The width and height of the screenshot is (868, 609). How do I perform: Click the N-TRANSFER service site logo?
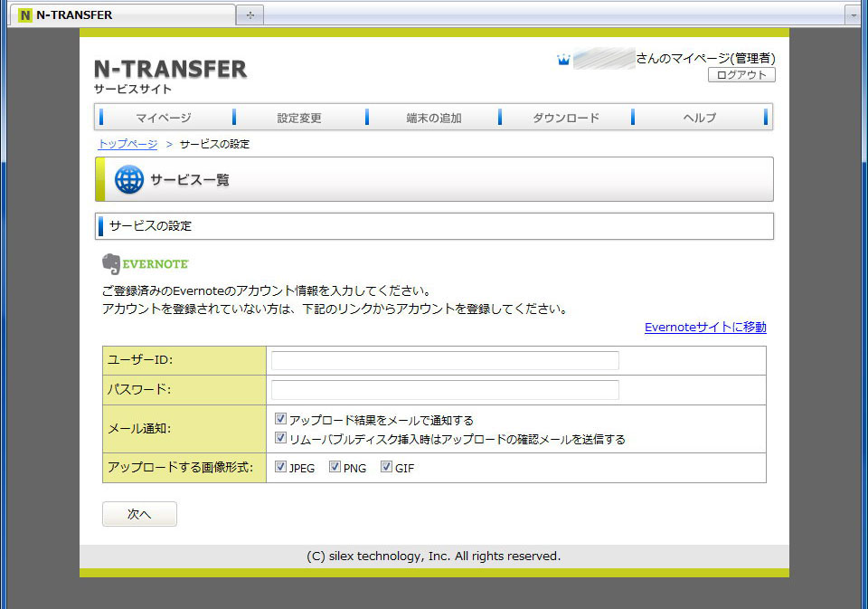point(170,69)
